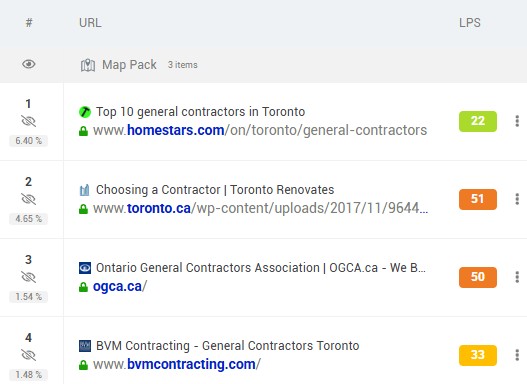Open the three-dot menu for ogca.ca row
The height and width of the screenshot is (384, 527).
(x=517, y=277)
